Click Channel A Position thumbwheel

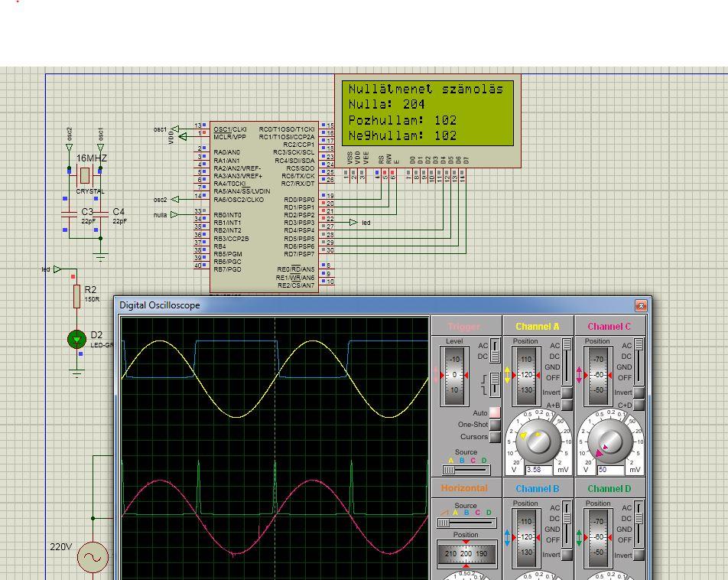[x=526, y=375]
